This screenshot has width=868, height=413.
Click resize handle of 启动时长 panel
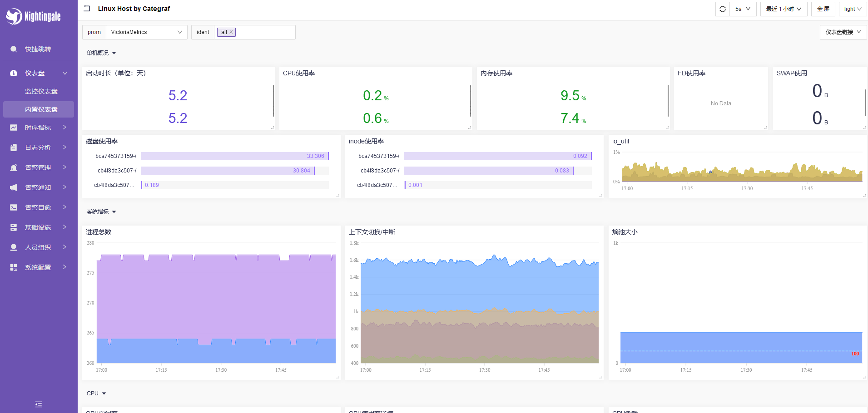pos(273,128)
